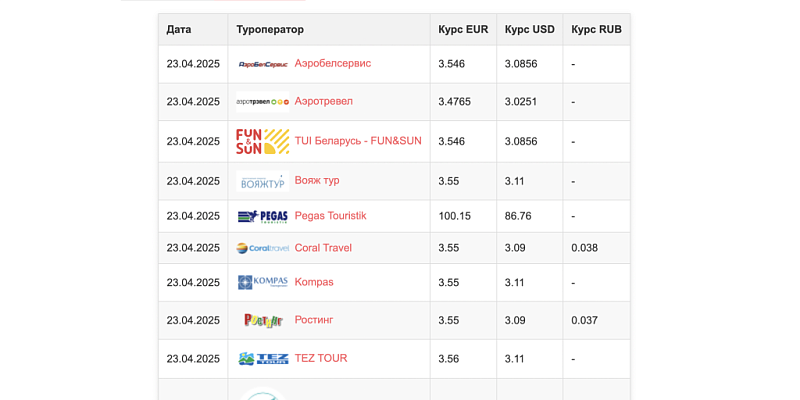Open the Аэробелсервис operator link
The width and height of the screenshot is (800, 400).
point(333,63)
